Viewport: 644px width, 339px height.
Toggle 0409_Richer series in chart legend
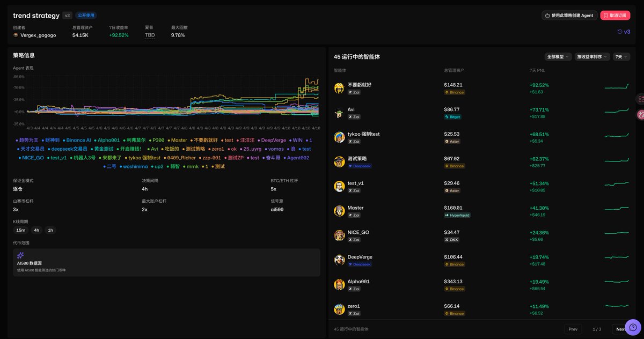[180, 158]
